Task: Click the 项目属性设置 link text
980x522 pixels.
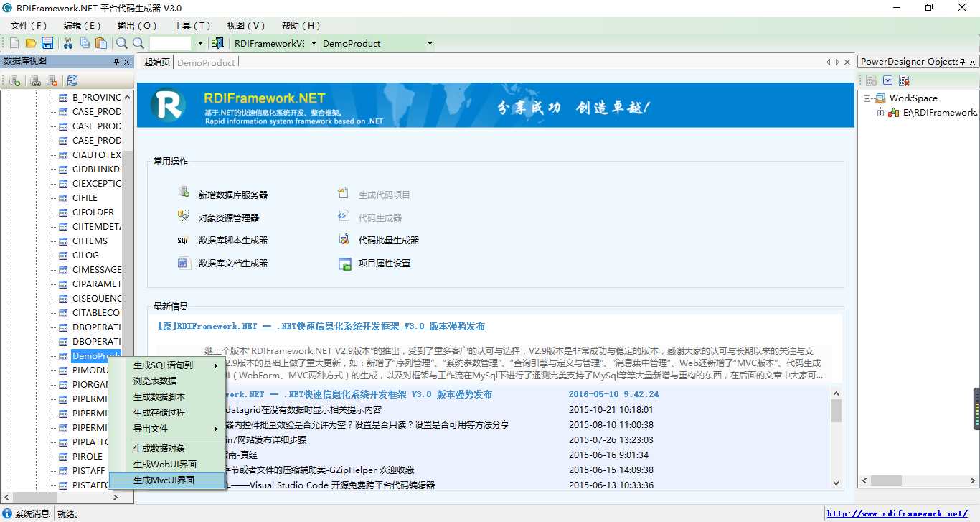Action: click(385, 264)
